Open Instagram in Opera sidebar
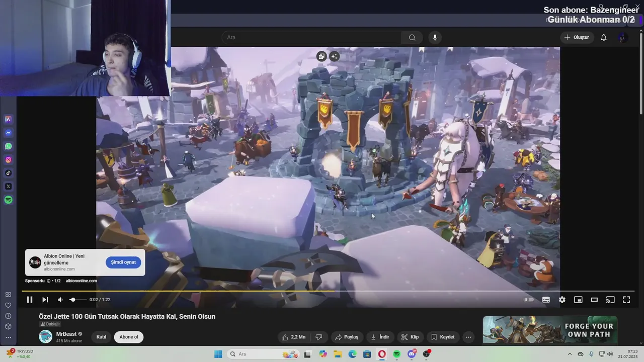644x362 pixels. coord(9,160)
